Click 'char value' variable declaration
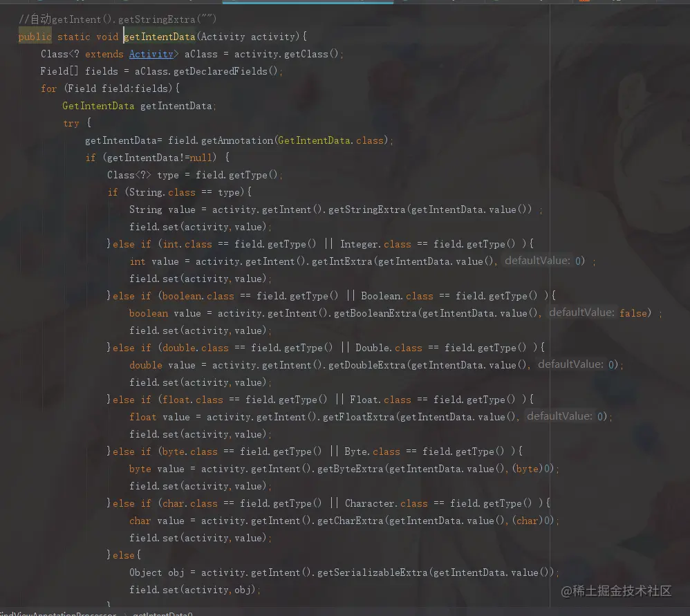690x616 pixels. pos(157,521)
